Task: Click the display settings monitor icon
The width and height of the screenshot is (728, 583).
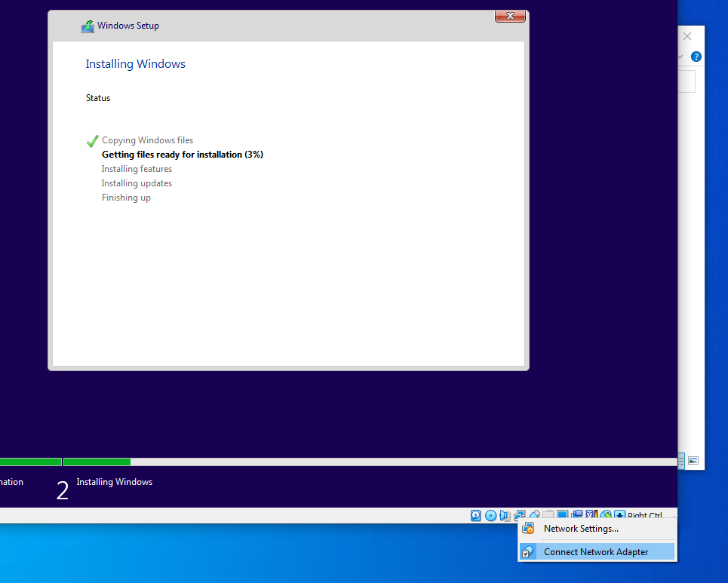Action: [x=563, y=516]
